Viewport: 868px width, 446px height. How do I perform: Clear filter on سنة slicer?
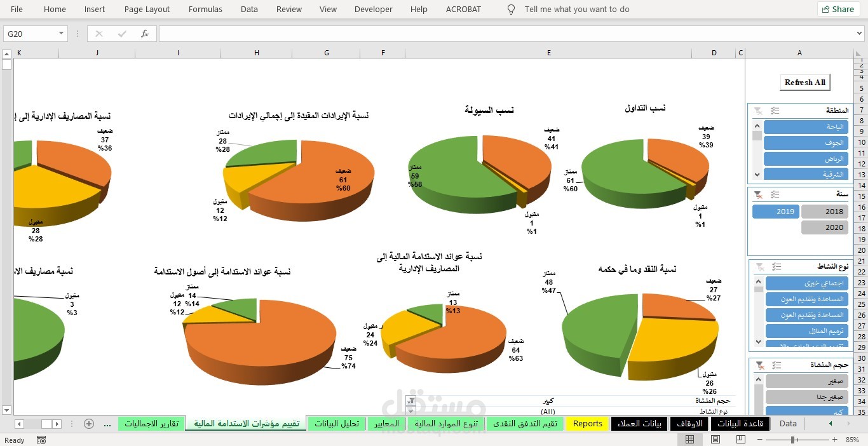758,194
